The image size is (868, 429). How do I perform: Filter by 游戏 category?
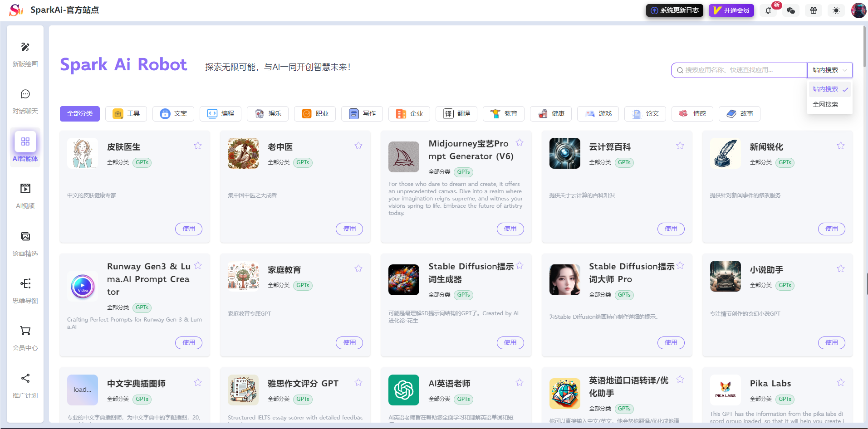pyautogui.click(x=598, y=114)
